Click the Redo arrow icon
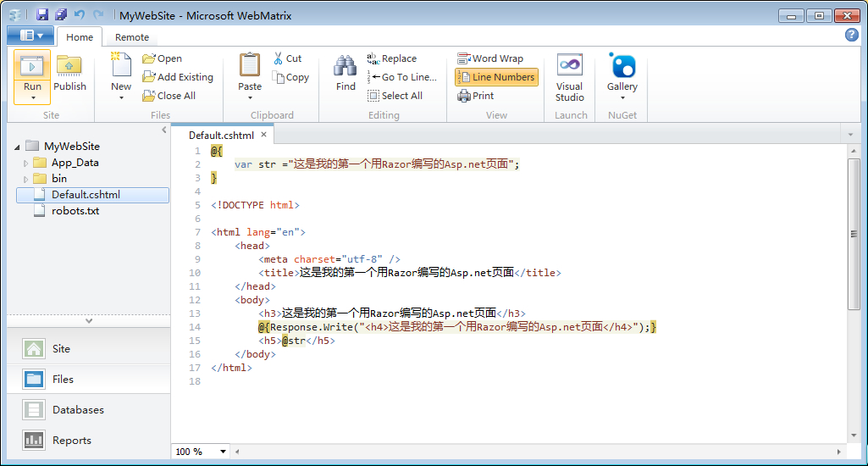Screen dimensions: 868x466 pyautogui.click(x=98, y=15)
